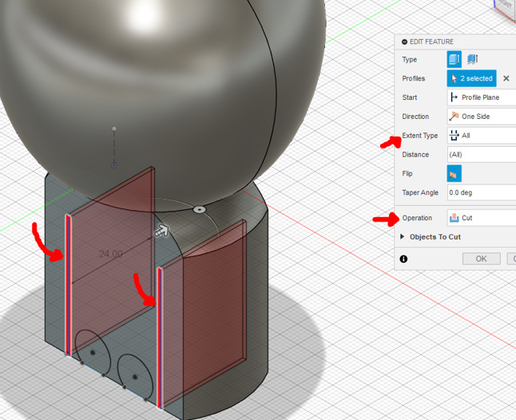516x420 pixels.
Task: Clear the Profiles selection with the X
Action: (x=506, y=78)
